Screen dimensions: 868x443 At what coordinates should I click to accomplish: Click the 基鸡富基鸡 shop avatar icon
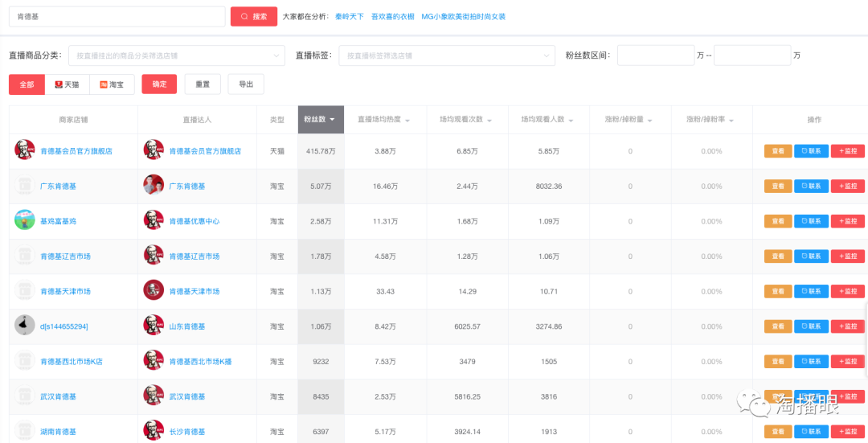click(x=24, y=220)
